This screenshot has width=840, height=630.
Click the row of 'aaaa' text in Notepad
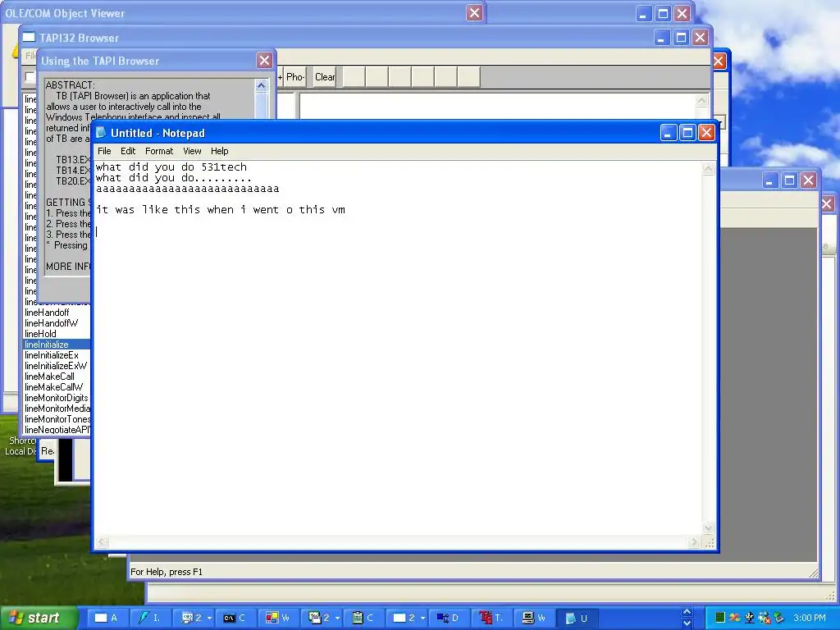188,189
